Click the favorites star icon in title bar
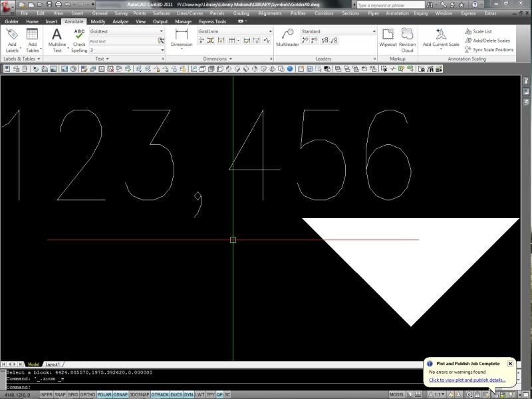 [x=461, y=5]
